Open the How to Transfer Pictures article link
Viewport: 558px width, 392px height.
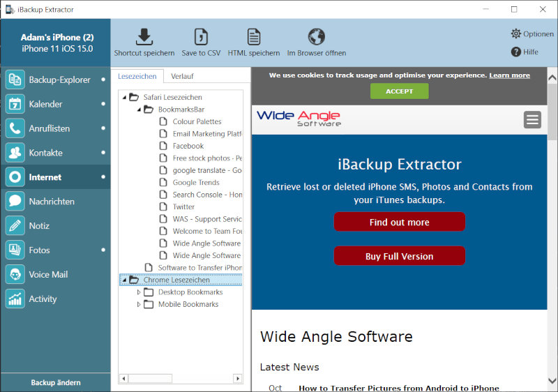pyautogui.click(x=398, y=388)
